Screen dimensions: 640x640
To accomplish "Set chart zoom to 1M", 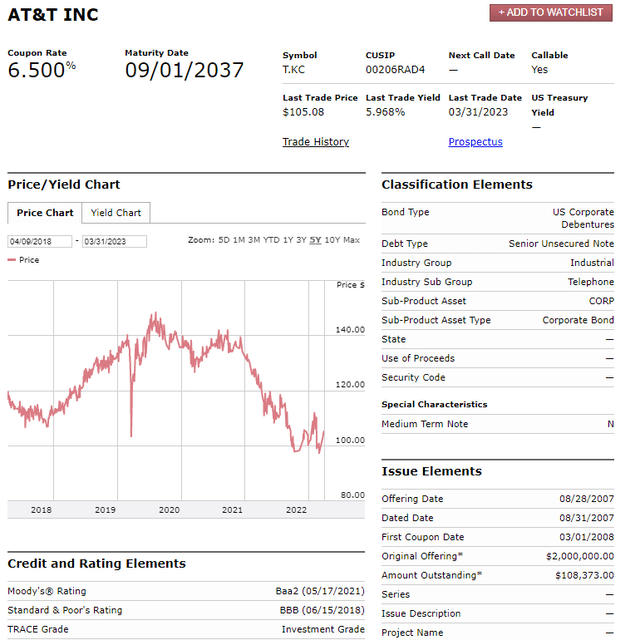I will click(238, 240).
